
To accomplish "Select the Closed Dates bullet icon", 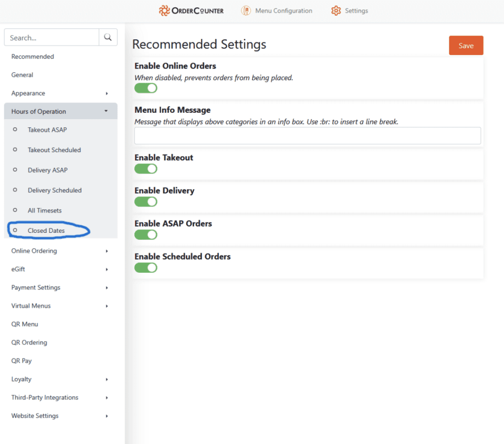I will tap(15, 230).
